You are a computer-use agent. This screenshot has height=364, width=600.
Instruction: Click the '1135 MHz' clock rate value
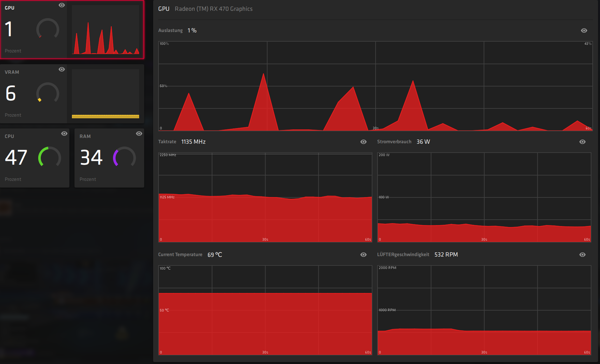[194, 142]
